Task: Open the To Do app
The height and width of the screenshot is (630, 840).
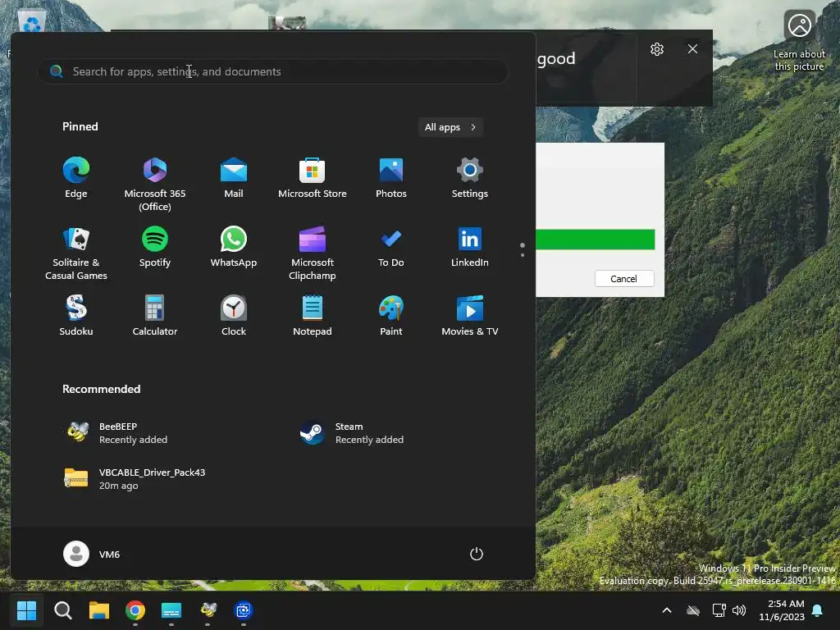Action: (x=391, y=248)
